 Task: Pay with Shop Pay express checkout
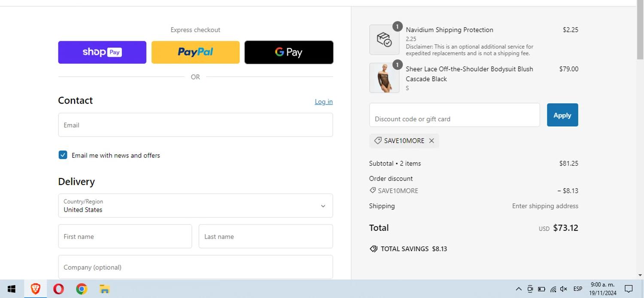[102, 52]
